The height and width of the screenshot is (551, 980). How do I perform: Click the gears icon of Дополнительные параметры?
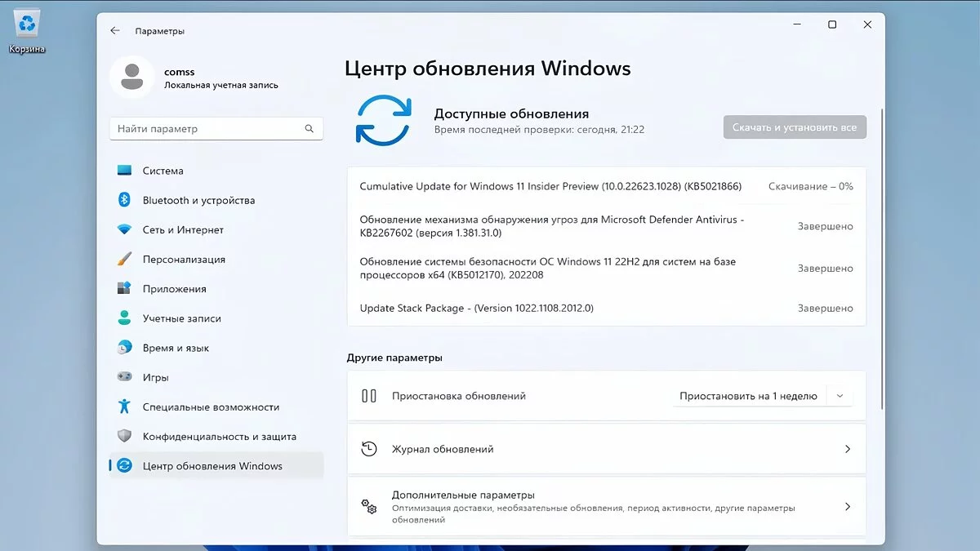369,506
